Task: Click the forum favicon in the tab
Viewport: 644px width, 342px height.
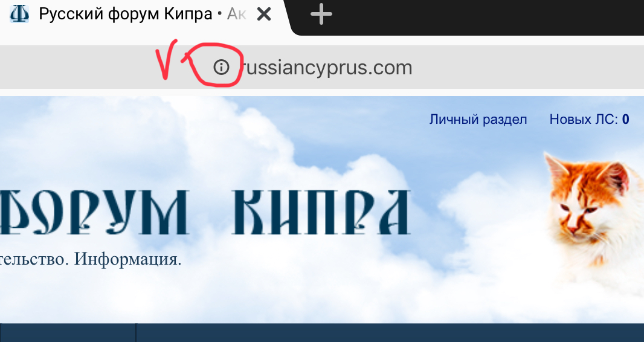Action: point(19,15)
